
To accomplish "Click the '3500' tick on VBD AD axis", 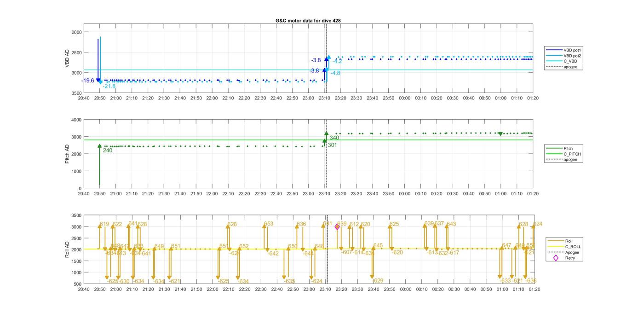I will point(76,93).
